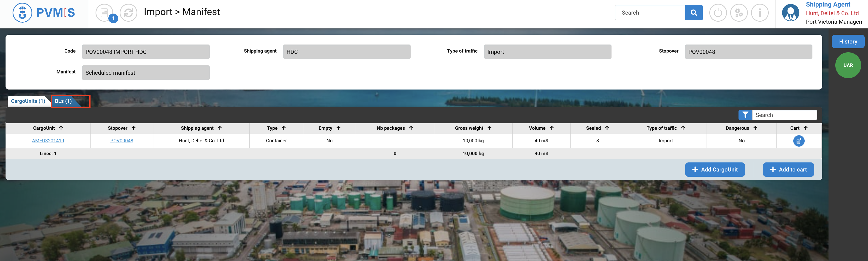Viewport: 868px width, 261px height.
Task: Switch to the CargoUnits (1) tab
Action: (28, 101)
